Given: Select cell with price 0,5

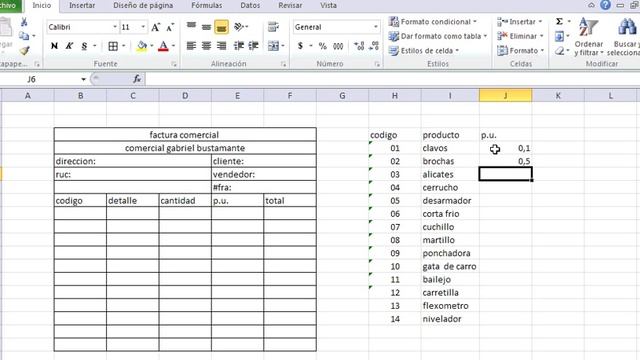Looking at the screenshot, I should (x=506, y=161).
